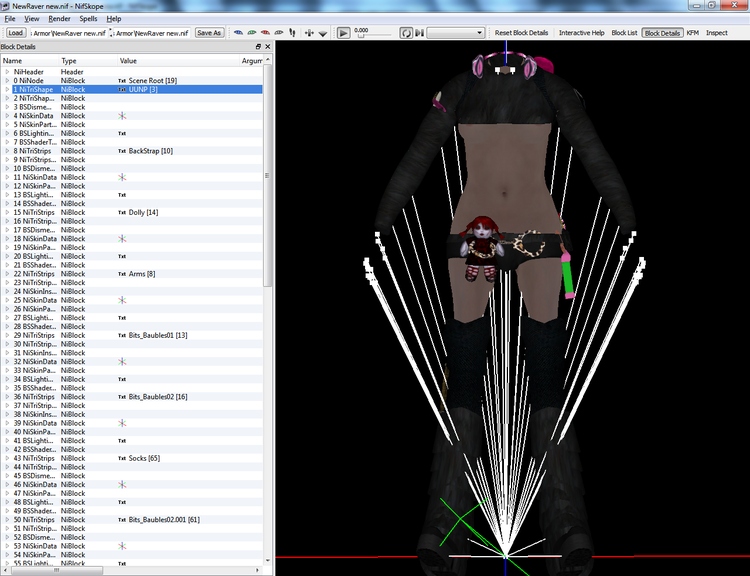Screen dimensions: 750x576
Task: Click the blue Top view icon
Action: pos(238,33)
